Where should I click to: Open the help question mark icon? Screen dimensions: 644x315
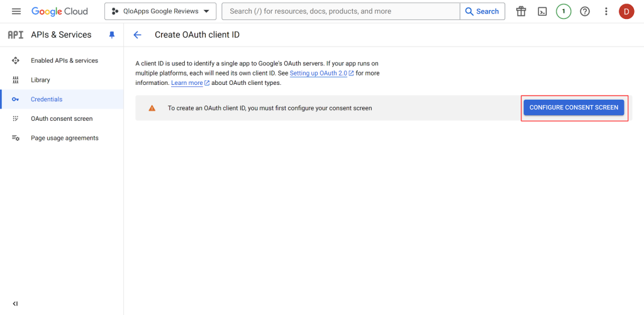(585, 11)
